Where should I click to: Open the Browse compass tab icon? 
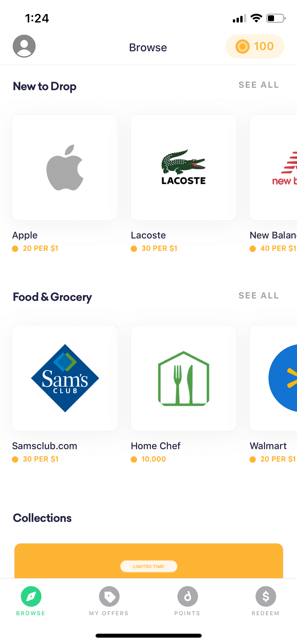point(31,596)
